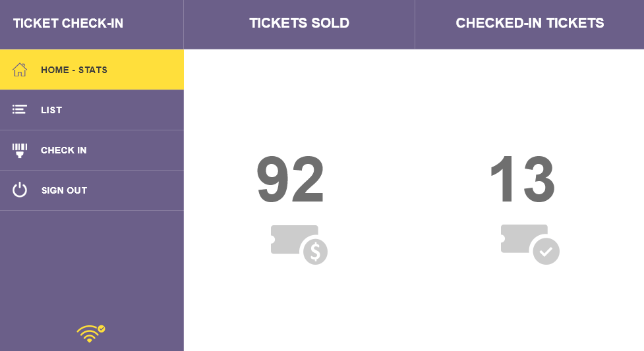This screenshot has height=351, width=644.
Task: Click the small checkmark badge on Wi-Fi
Action: 102,329
